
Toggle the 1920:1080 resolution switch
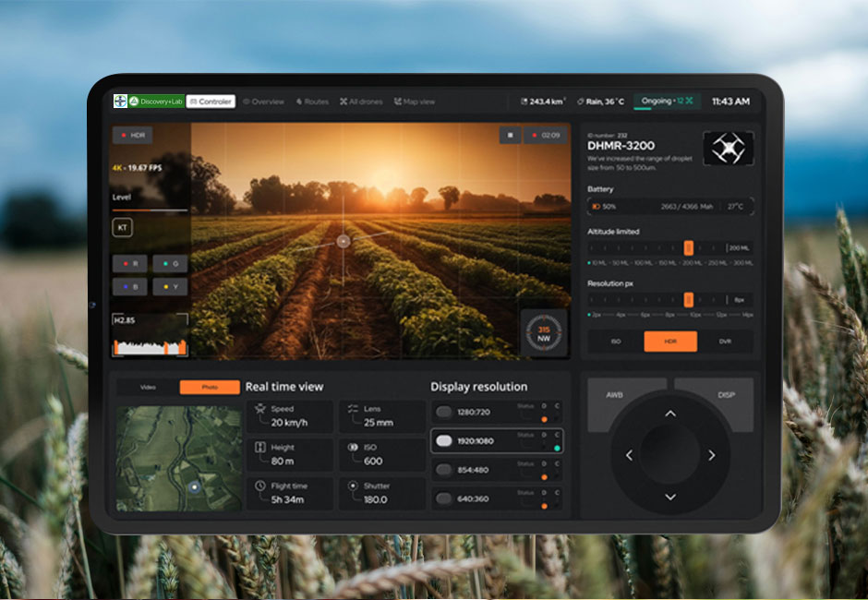444,440
